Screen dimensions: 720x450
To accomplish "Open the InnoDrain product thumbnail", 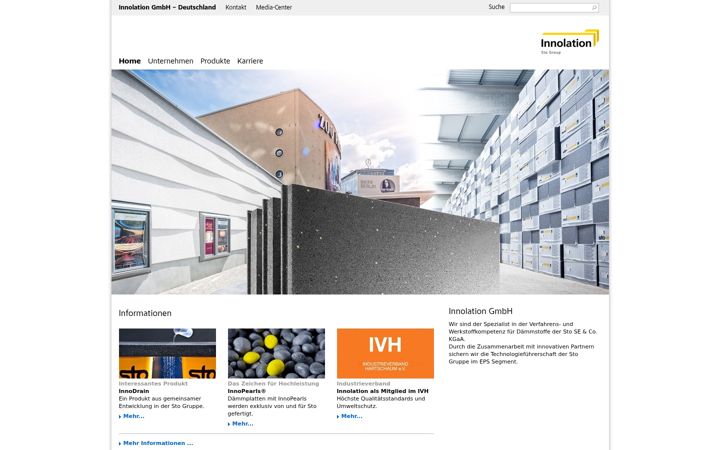I will (x=167, y=353).
